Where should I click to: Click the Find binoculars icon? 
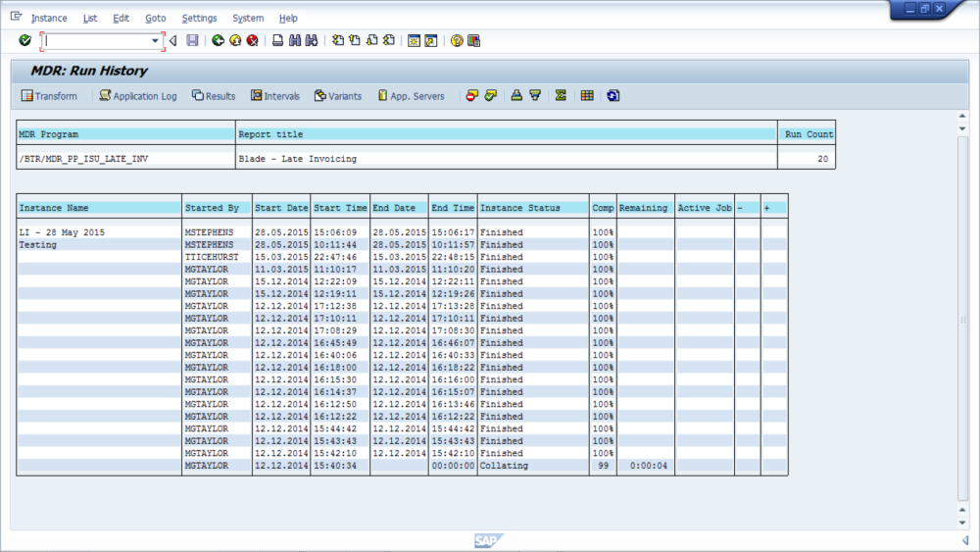pyautogui.click(x=295, y=40)
